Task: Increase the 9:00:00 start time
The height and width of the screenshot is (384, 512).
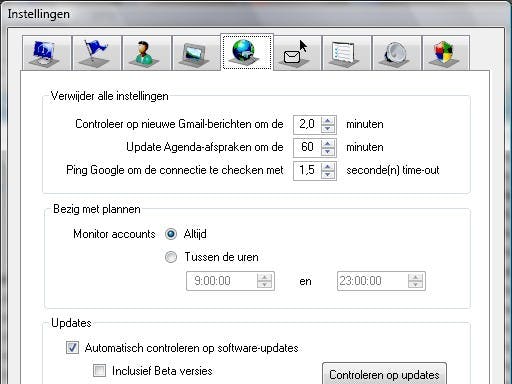Action: [x=264, y=277]
